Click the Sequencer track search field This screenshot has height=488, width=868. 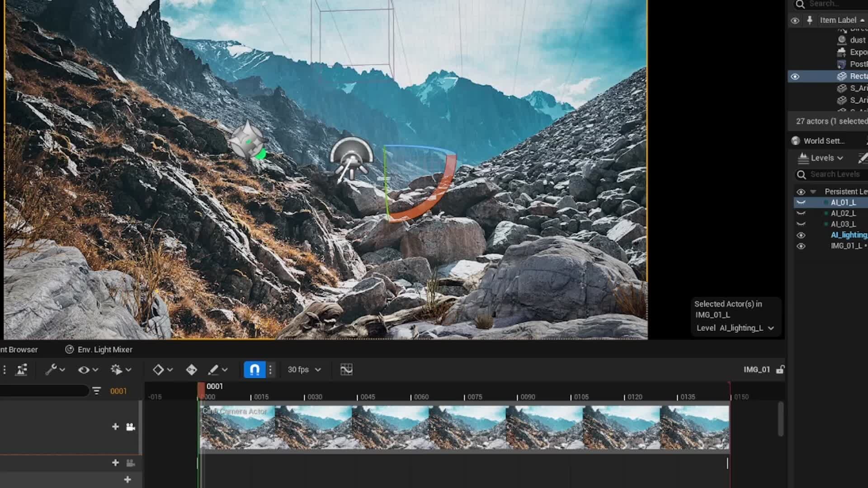pyautogui.click(x=44, y=391)
